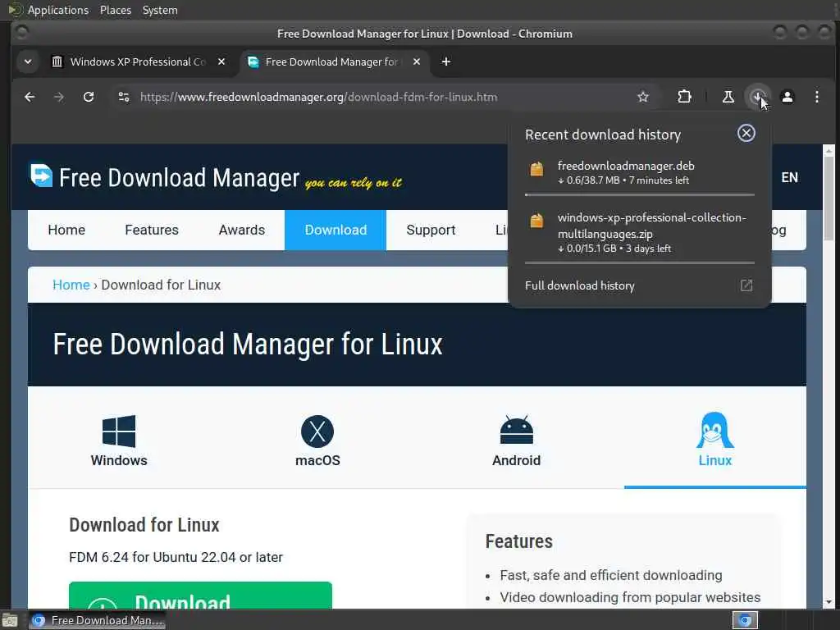Close the Free Download Manager tab
The height and width of the screenshot is (630, 840).
pyautogui.click(x=416, y=62)
